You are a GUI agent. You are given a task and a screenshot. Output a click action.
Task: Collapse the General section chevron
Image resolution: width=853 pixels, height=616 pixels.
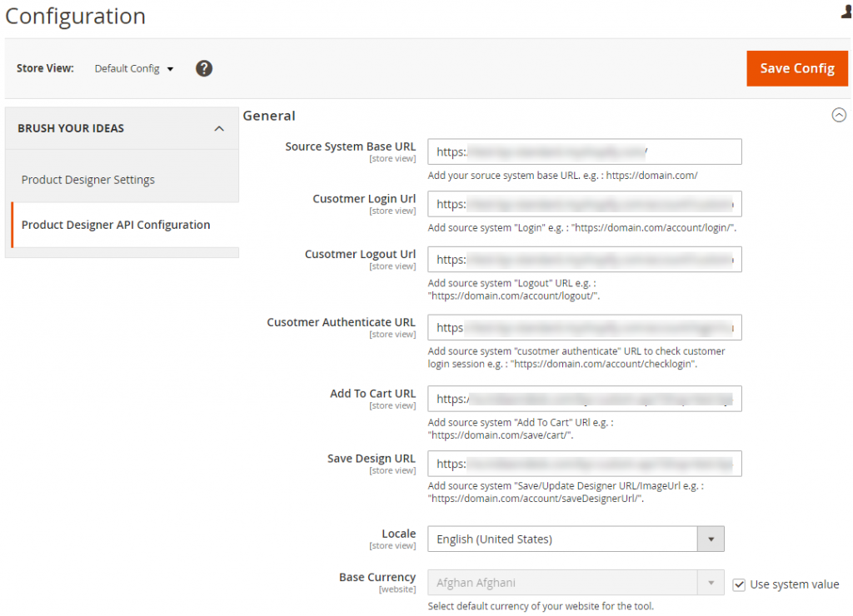tap(840, 115)
